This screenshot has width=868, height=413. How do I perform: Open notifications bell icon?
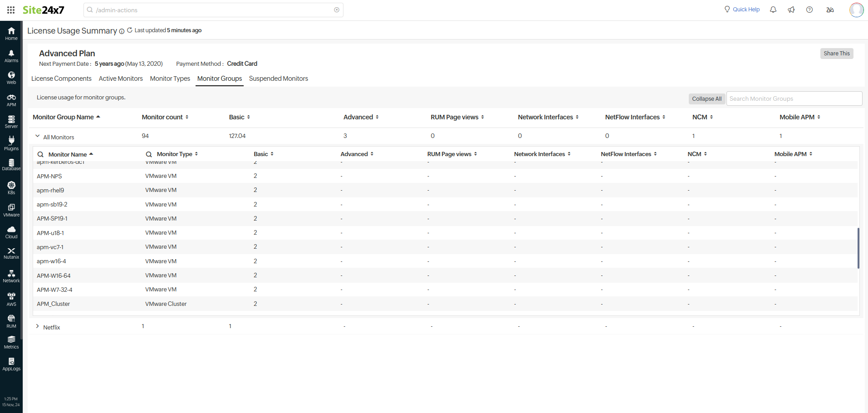[x=773, y=10]
